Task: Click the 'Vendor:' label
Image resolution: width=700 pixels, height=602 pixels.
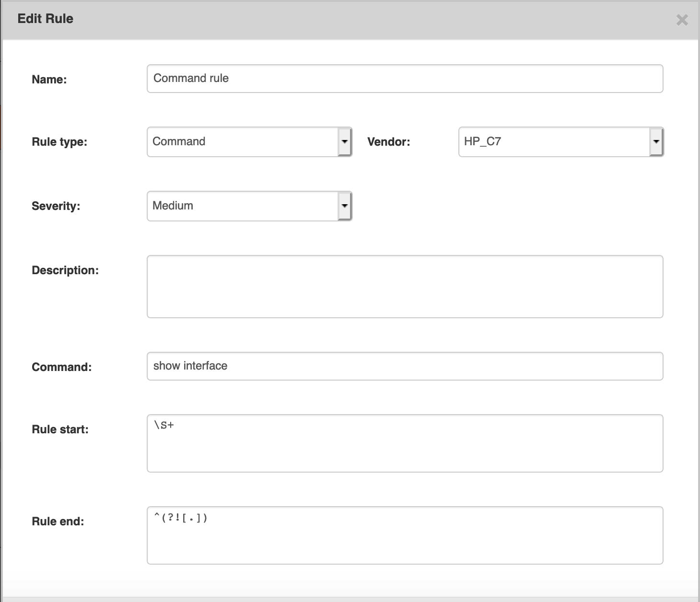Action: click(388, 142)
